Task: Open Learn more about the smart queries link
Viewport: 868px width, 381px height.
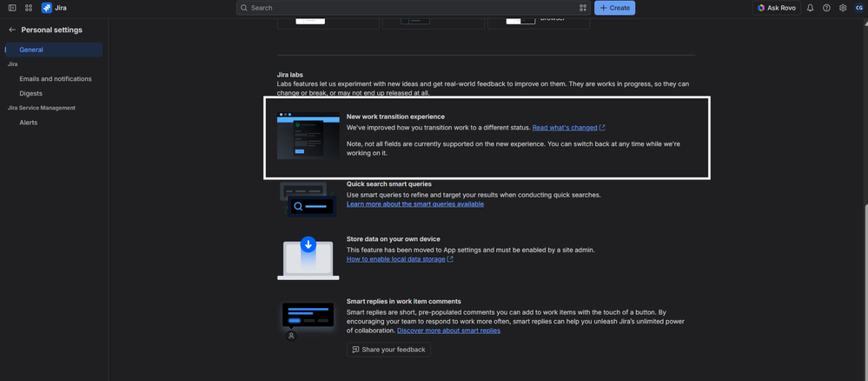Action: click(x=415, y=204)
